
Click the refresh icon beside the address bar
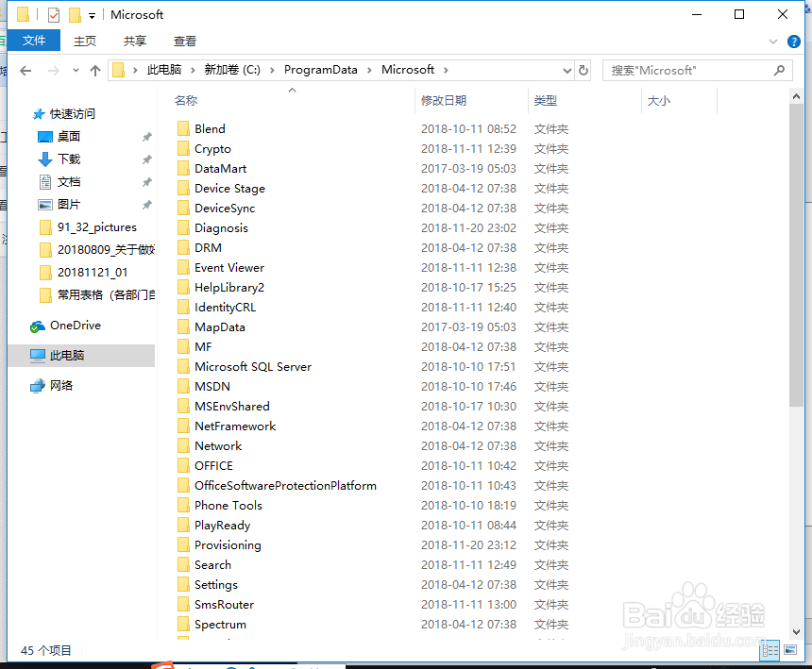584,70
